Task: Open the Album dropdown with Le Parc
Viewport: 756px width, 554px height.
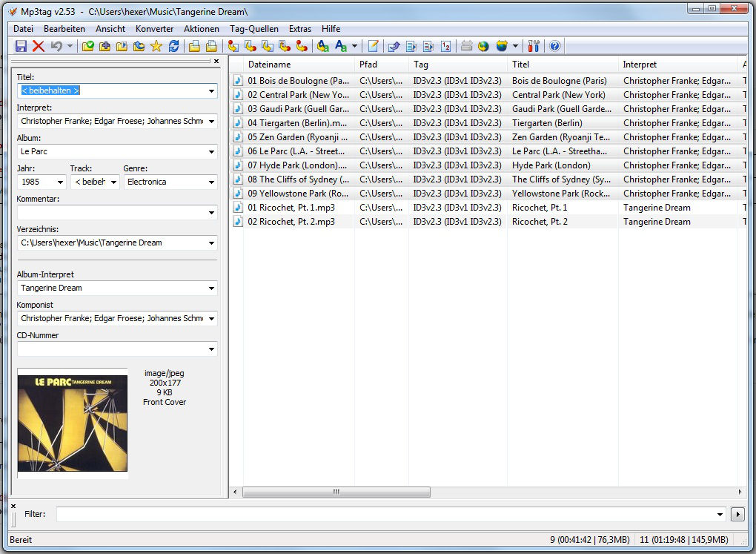Action: [x=211, y=152]
